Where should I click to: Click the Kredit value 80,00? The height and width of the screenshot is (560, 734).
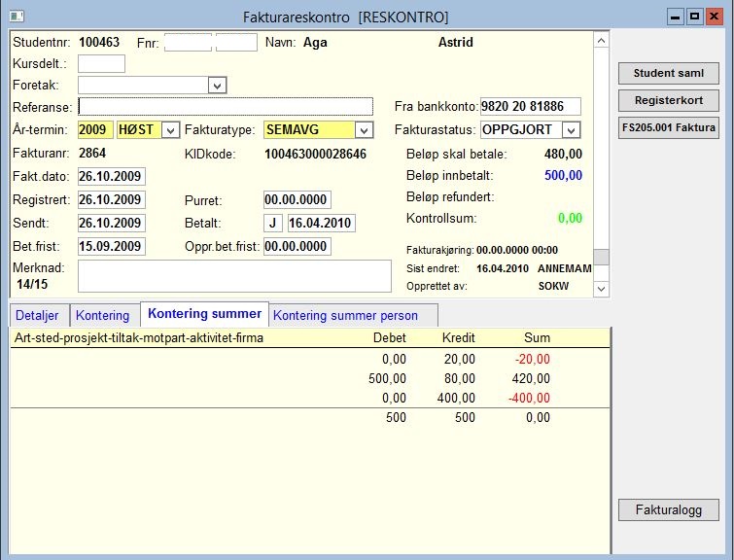pos(460,378)
